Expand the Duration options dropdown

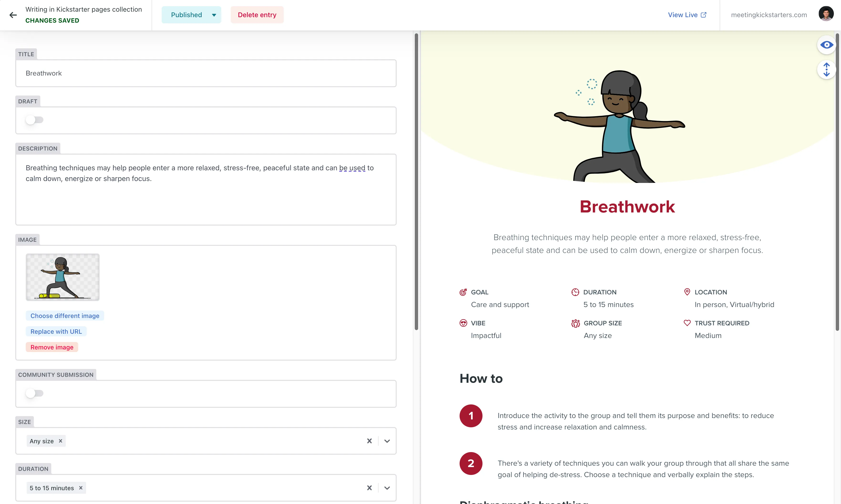(387, 488)
